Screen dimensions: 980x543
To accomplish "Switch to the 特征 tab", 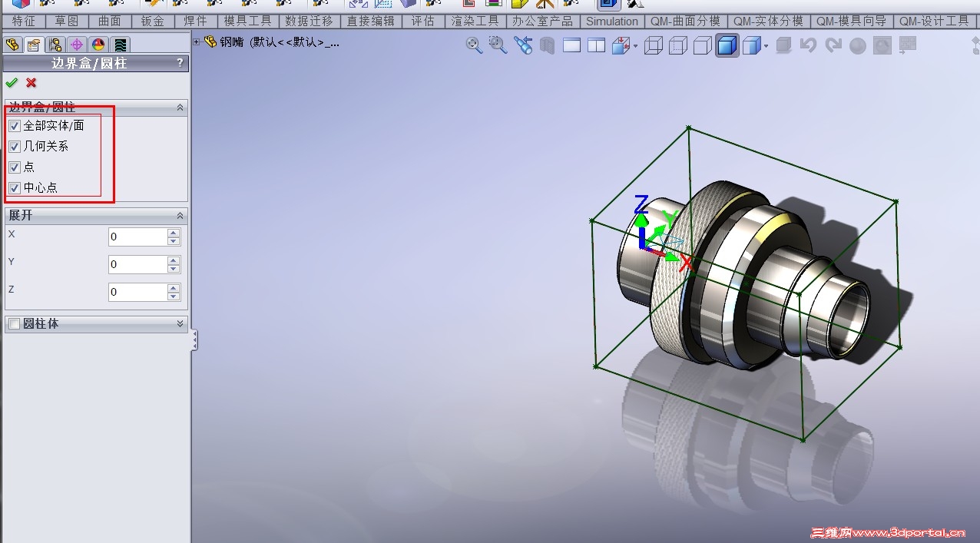I will (24, 22).
